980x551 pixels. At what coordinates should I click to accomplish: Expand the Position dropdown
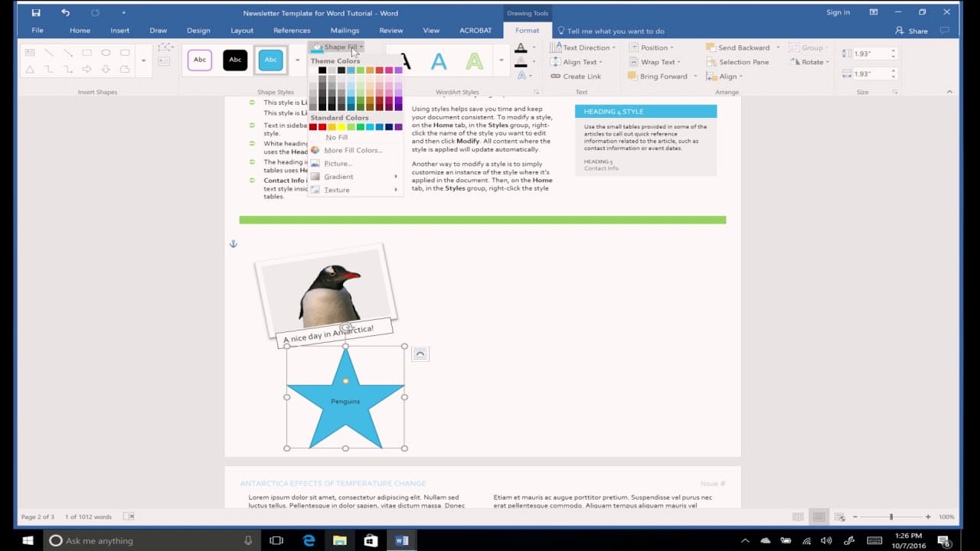pos(653,47)
